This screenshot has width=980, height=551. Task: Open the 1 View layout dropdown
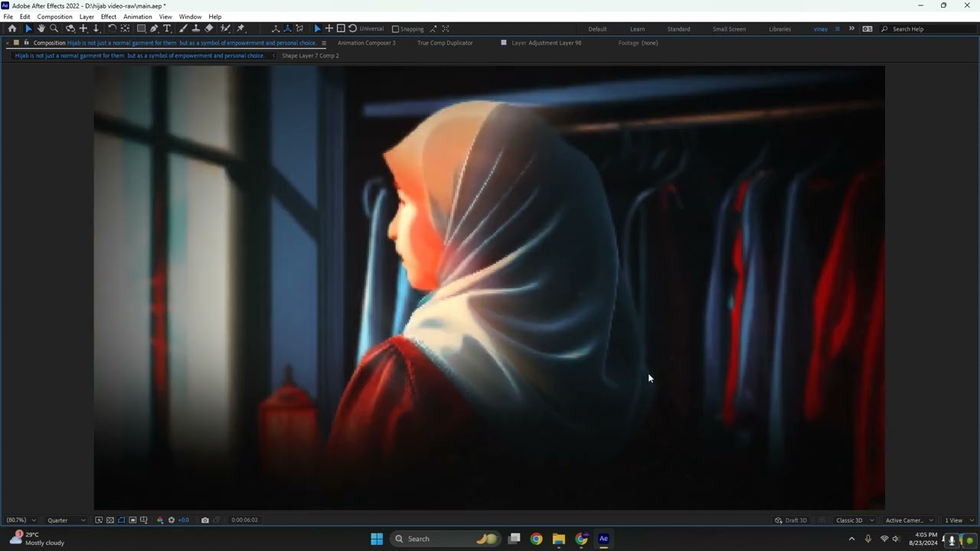pos(960,520)
